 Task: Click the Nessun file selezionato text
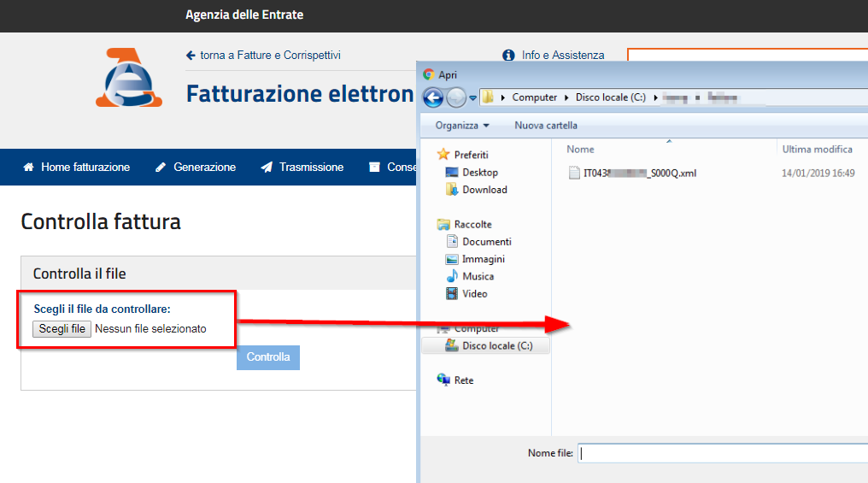point(150,329)
